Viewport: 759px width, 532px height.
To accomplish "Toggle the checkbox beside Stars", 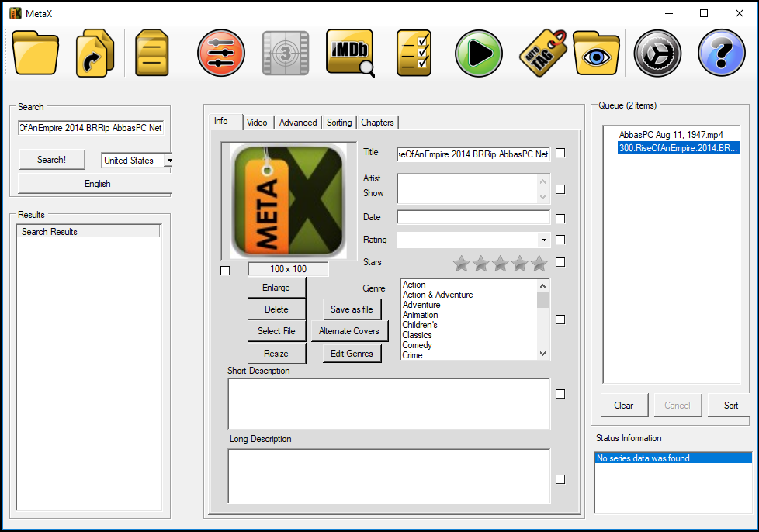I will coord(560,262).
